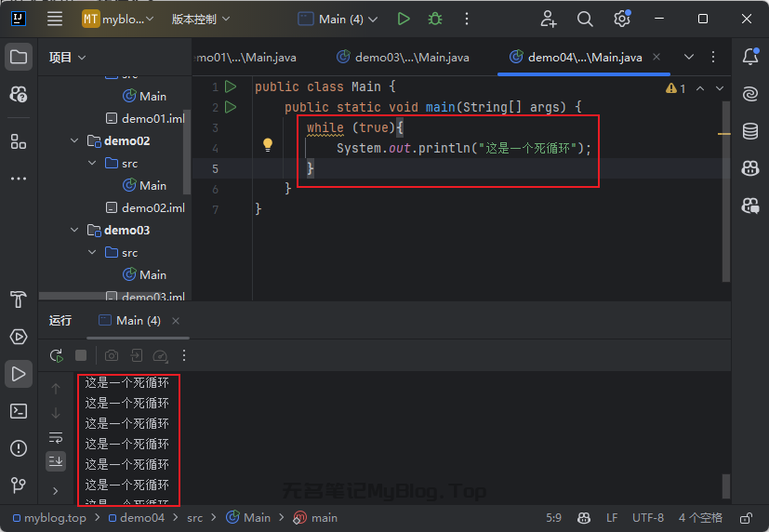The height and width of the screenshot is (532, 769).
Task: Open the Problems tool window
Action: (x=19, y=448)
